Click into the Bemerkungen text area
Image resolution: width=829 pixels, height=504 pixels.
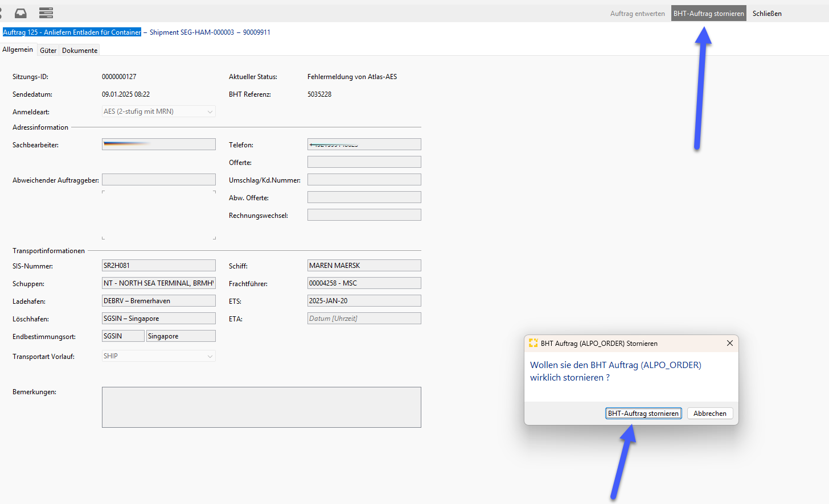click(x=261, y=407)
